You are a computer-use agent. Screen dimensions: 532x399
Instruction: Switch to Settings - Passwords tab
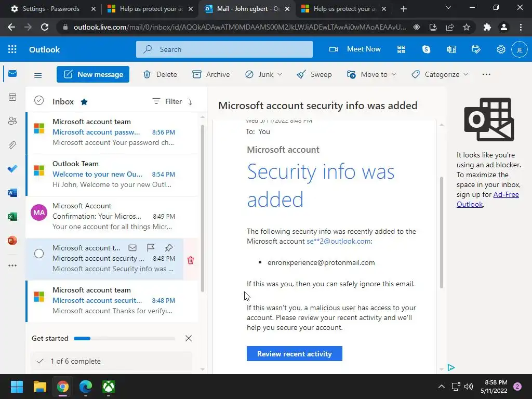tap(51, 9)
